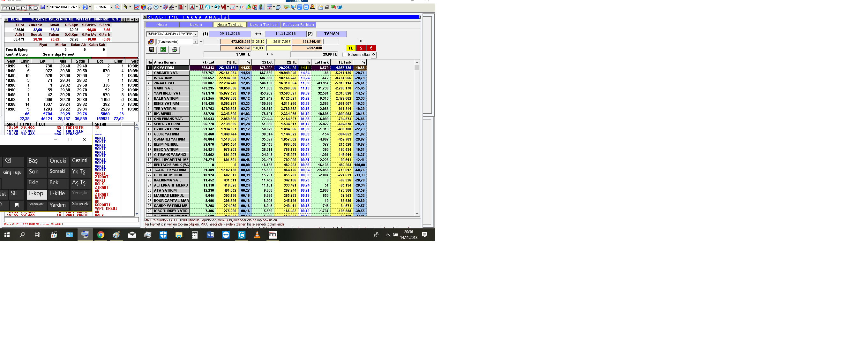868x359 pixels.
Task: Click the red bold B icon in toolbar
Action: (x=181, y=7)
